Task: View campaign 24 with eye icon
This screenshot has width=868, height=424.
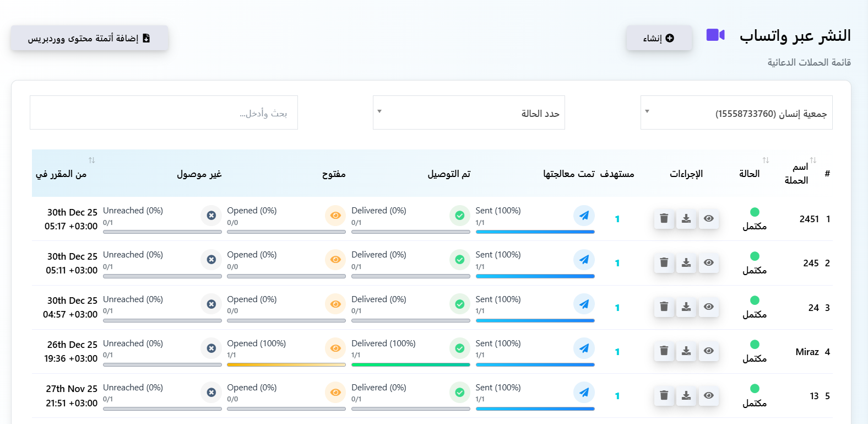Action: pos(709,307)
